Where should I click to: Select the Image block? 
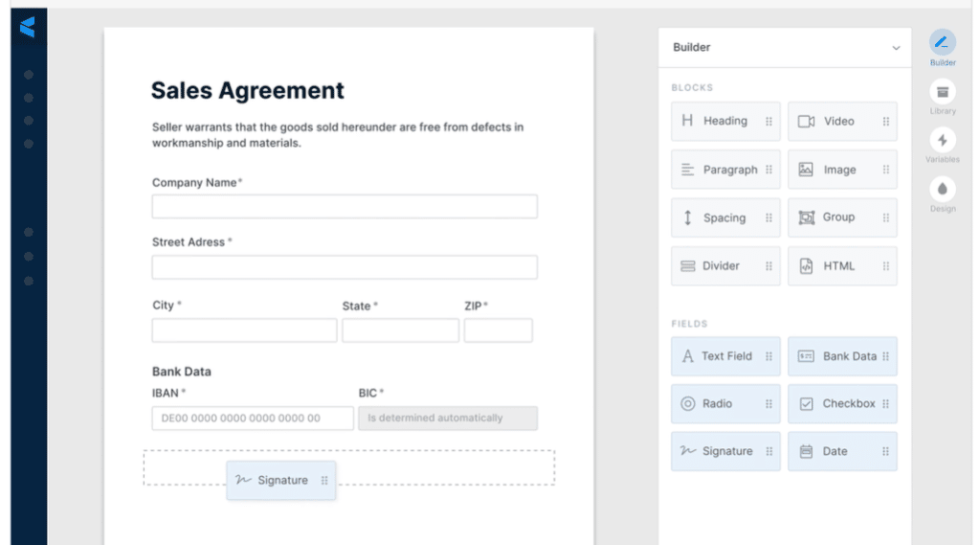click(842, 170)
